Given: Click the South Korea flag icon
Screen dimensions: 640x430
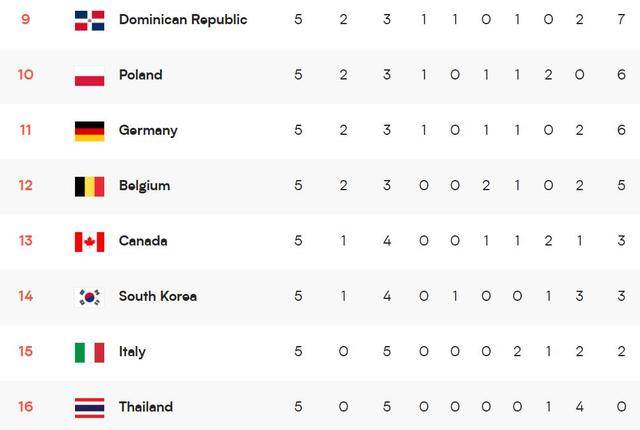Looking at the screenshot, I should pyautogui.click(x=89, y=297).
